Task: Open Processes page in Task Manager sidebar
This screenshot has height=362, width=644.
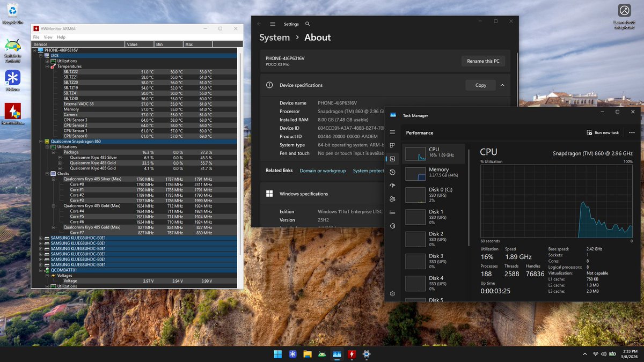Action: tap(392, 145)
